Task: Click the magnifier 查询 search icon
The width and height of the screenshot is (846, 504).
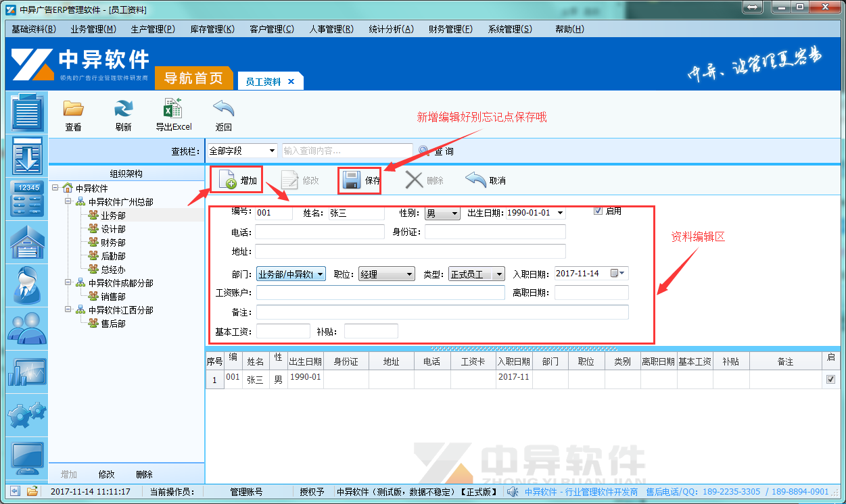Action: (x=424, y=151)
